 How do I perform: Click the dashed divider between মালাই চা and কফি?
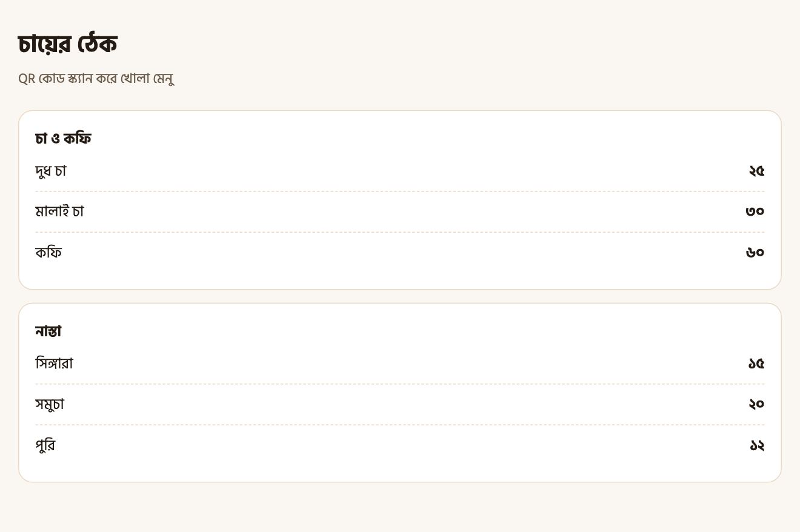pos(400,232)
